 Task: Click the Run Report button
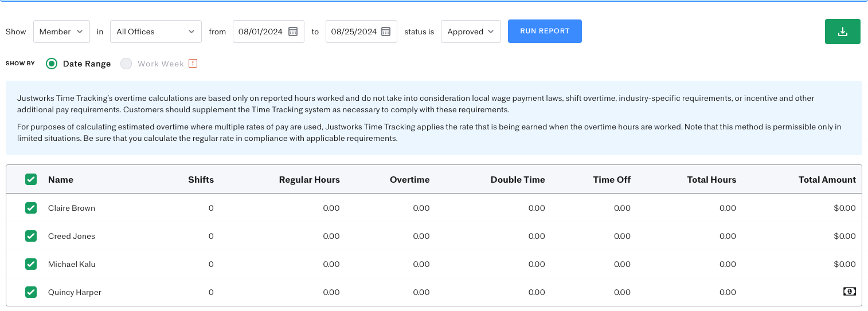point(545,31)
